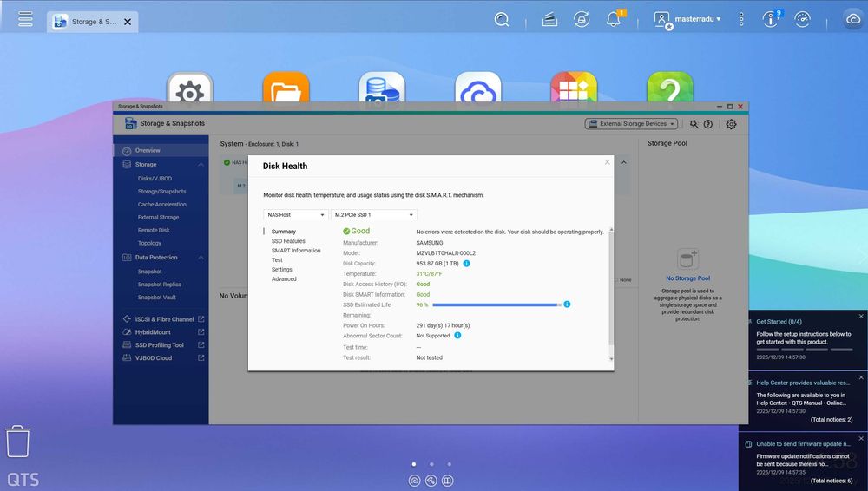Screen dimensions: 868x491
Task: Select SSD Features in Disk Health
Action: [288, 241]
